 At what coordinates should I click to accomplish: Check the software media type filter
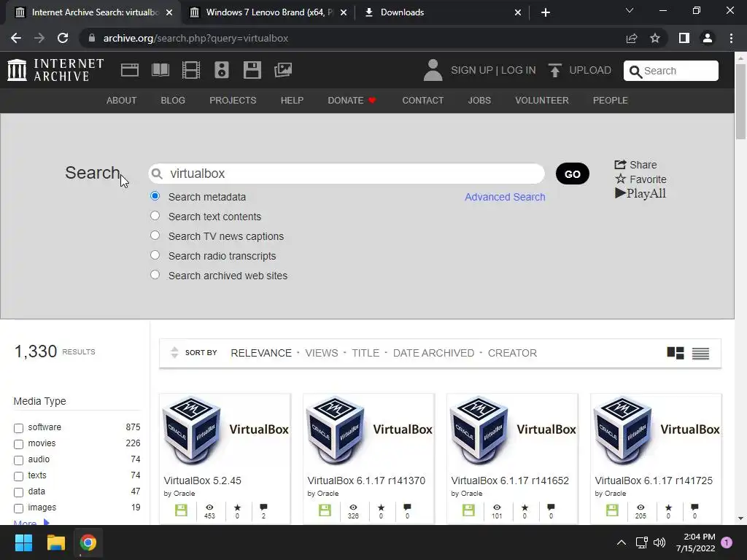[18, 427]
